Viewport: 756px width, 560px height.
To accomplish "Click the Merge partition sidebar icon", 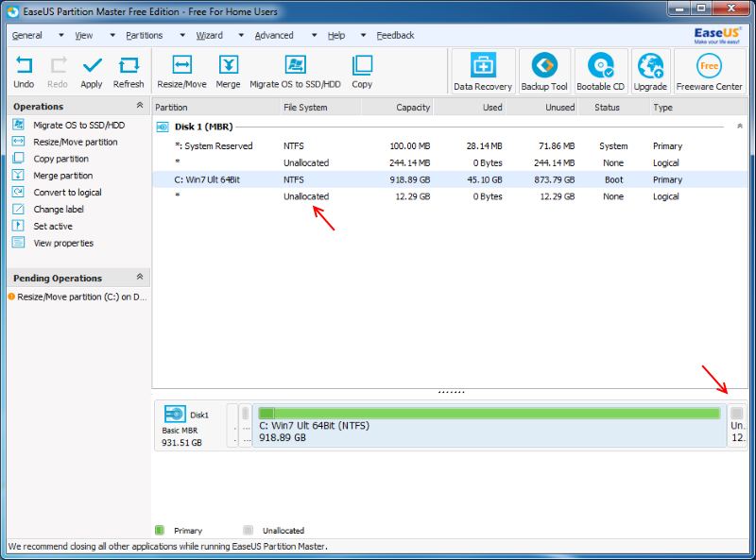I will (x=18, y=175).
